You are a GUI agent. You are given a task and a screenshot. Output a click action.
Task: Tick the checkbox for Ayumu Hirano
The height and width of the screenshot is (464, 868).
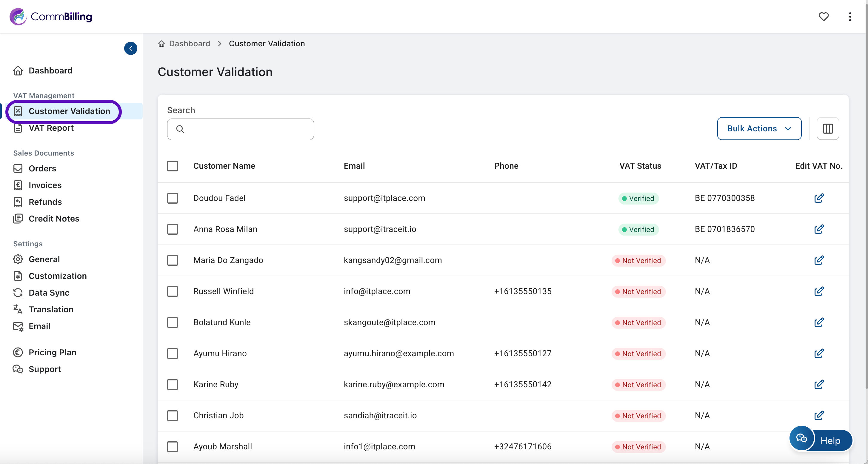tap(173, 353)
